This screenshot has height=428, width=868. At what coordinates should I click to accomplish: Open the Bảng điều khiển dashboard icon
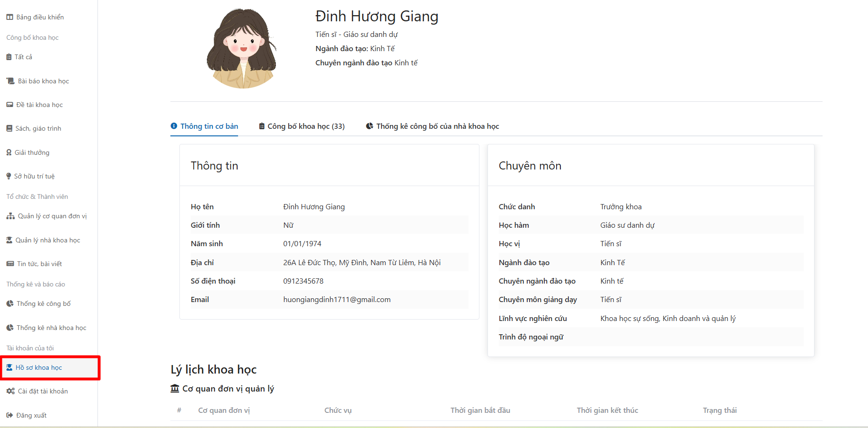9,17
